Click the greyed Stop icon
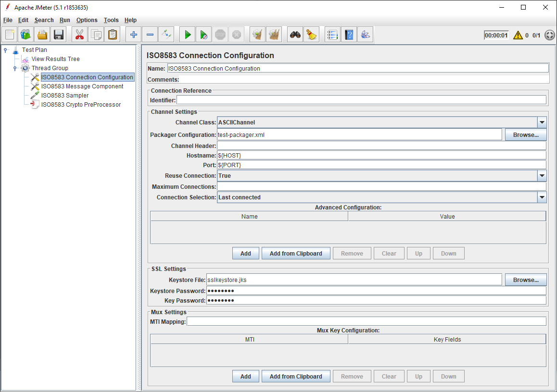This screenshot has height=392, width=557. coord(220,35)
